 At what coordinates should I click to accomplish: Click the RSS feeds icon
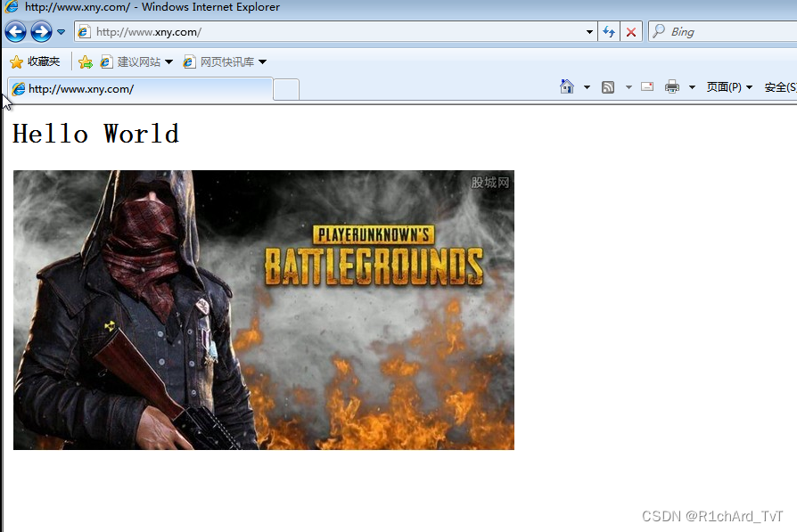[x=608, y=87]
